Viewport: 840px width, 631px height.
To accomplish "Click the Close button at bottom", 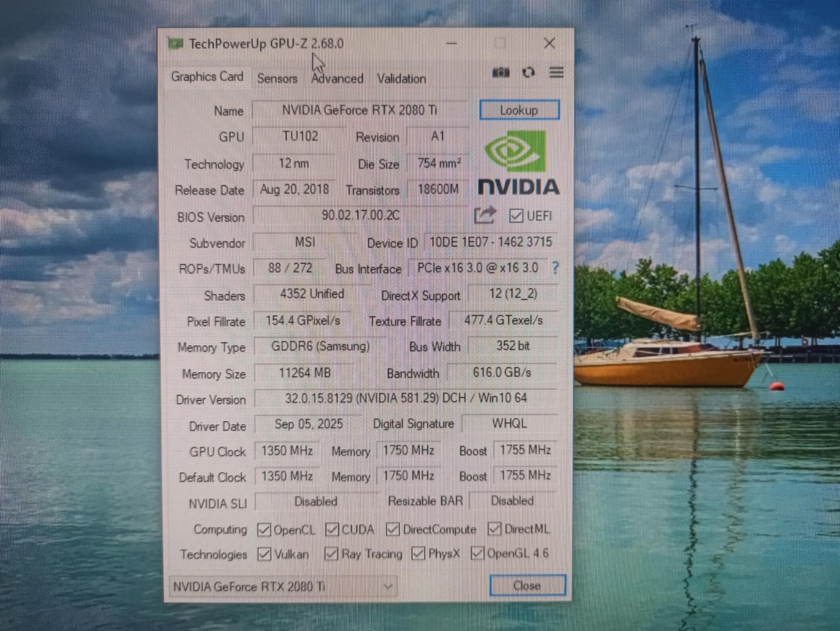I will pos(528,586).
